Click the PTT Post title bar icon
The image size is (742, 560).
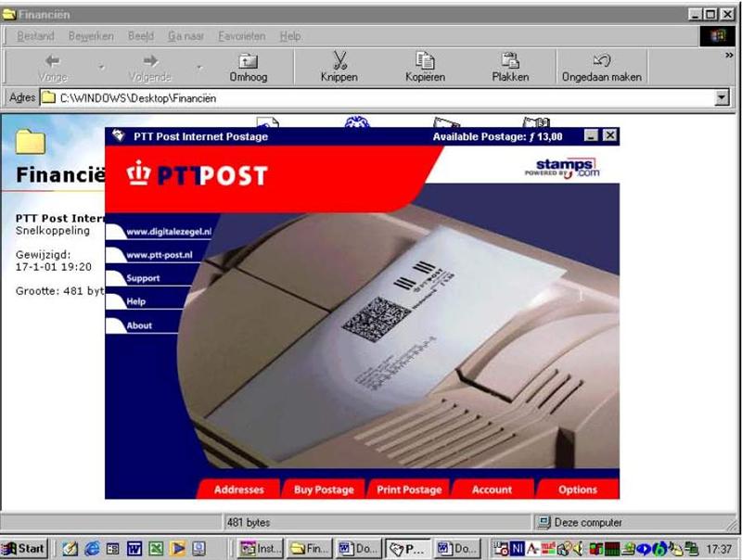click(x=118, y=136)
